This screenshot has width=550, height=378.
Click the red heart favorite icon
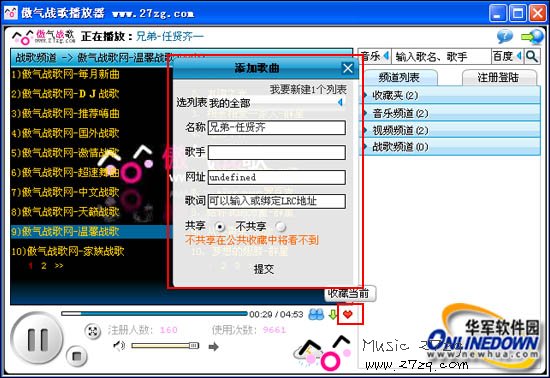point(348,314)
